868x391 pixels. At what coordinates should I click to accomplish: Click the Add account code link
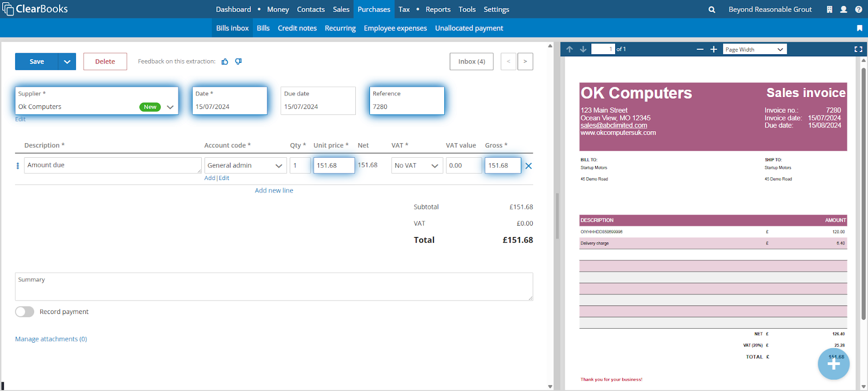pyautogui.click(x=210, y=178)
